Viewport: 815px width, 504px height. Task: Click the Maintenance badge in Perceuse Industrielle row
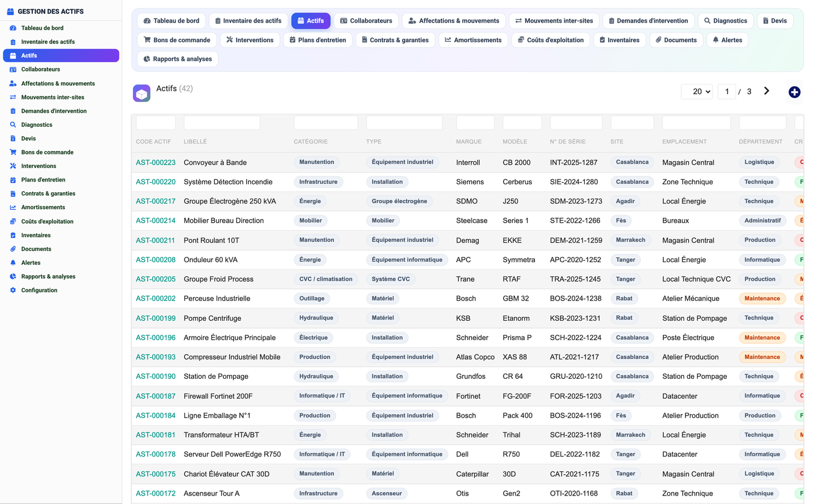(762, 299)
